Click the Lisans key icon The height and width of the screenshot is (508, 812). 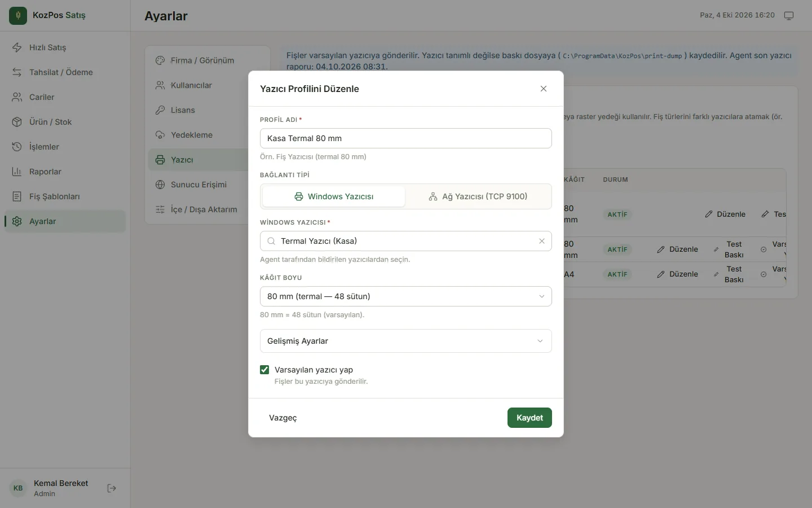[160, 110]
